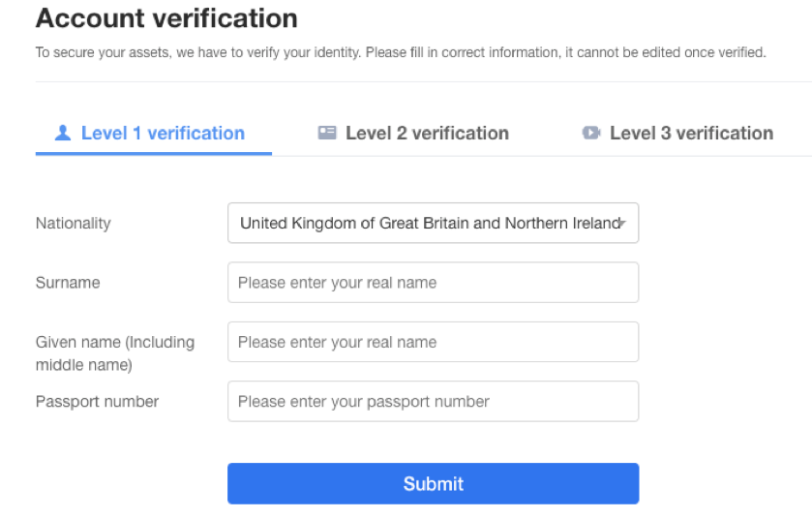Click the Passport number field label
This screenshot has width=812, height=519.
tap(97, 402)
